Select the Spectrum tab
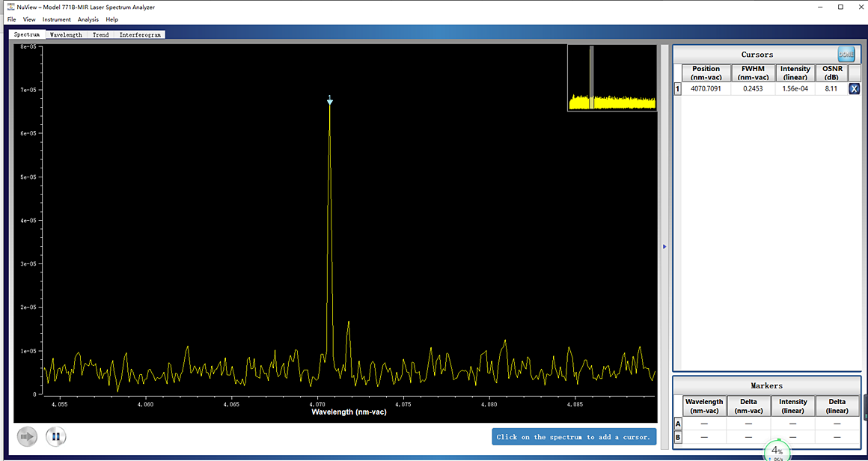Screen dimensions: 868x461 27,34
